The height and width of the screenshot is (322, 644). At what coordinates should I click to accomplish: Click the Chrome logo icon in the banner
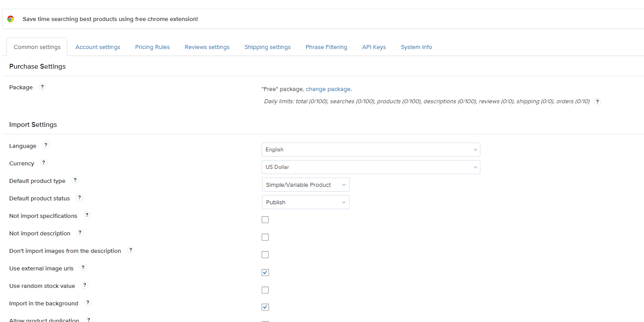[10, 19]
